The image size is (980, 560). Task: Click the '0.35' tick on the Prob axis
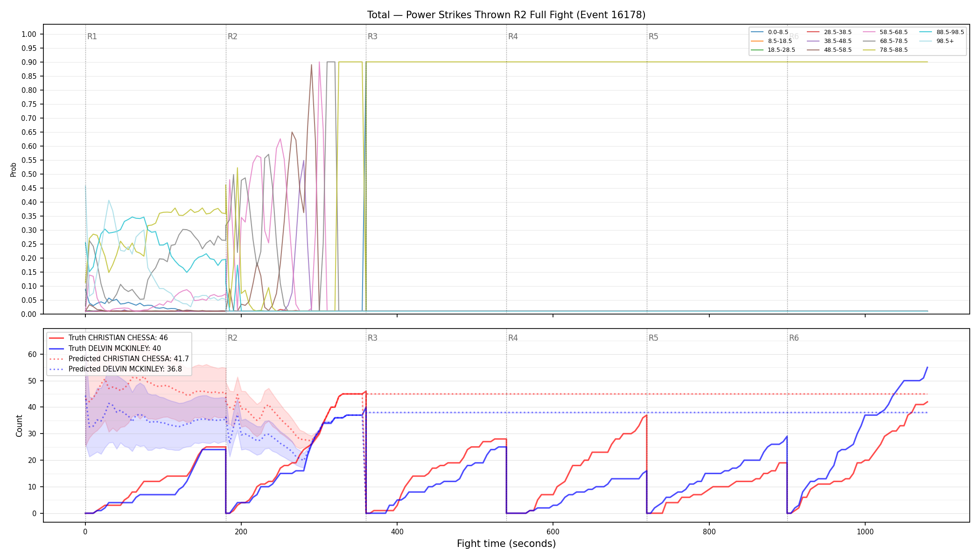pos(29,216)
